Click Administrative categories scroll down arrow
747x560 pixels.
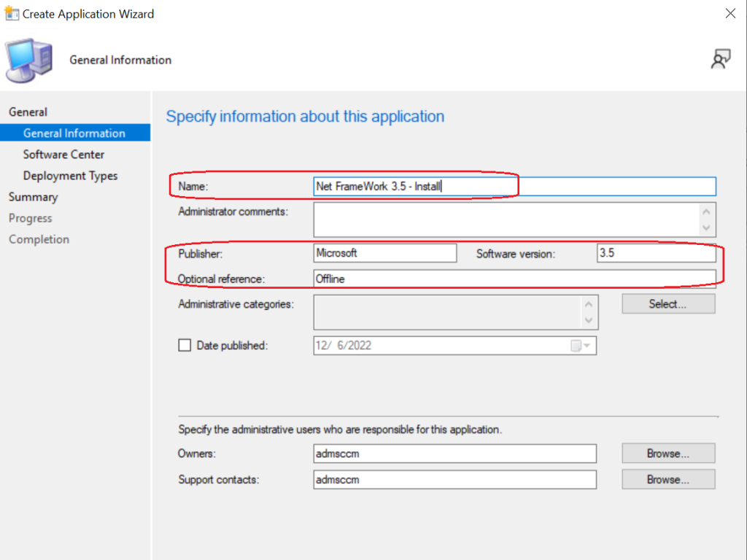coord(589,321)
